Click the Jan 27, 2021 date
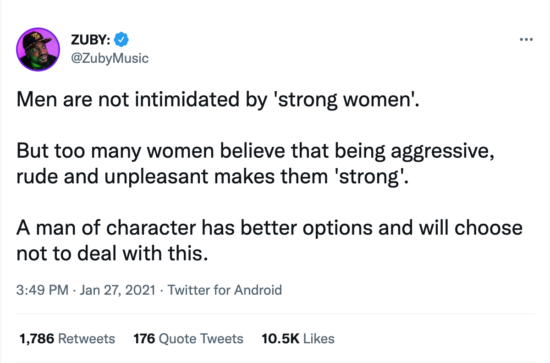550x363 pixels. (118, 290)
